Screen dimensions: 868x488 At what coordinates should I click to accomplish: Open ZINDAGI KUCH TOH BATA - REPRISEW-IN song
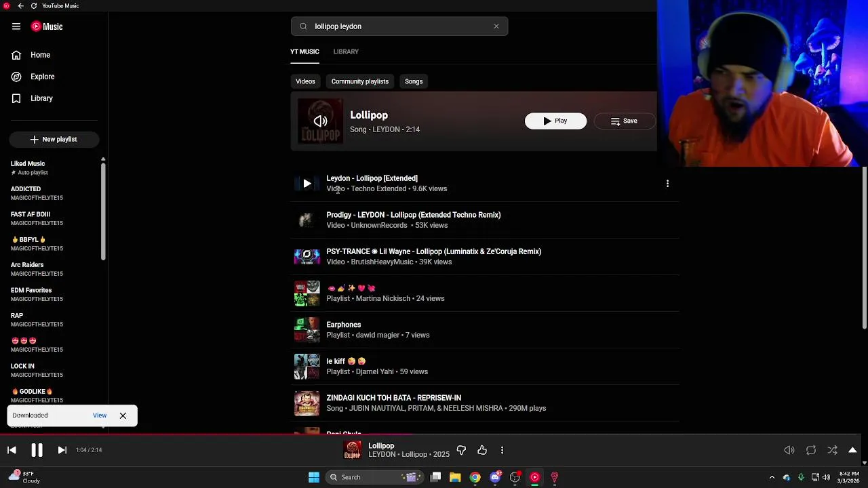pyautogui.click(x=394, y=398)
